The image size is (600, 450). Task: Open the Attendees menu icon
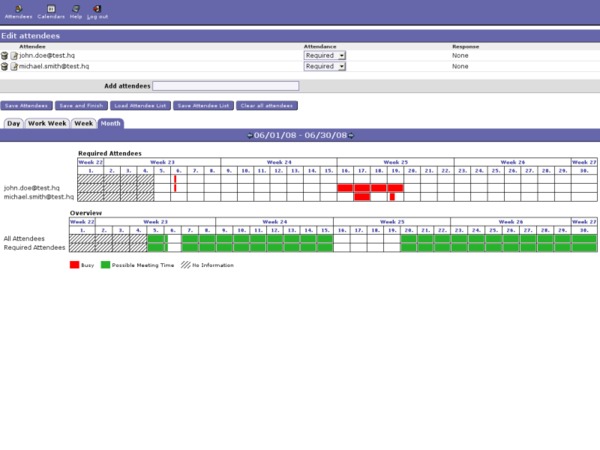click(x=18, y=10)
